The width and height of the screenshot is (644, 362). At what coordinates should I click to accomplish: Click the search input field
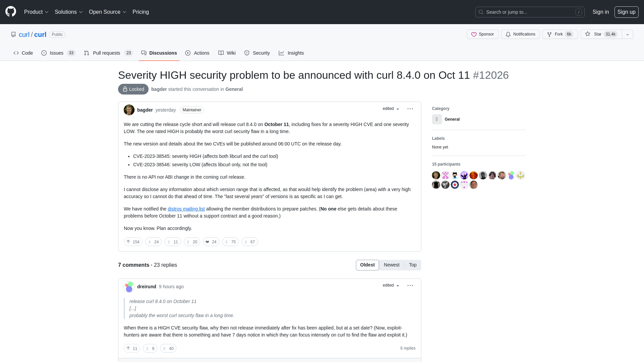click(x=530, y=12)
